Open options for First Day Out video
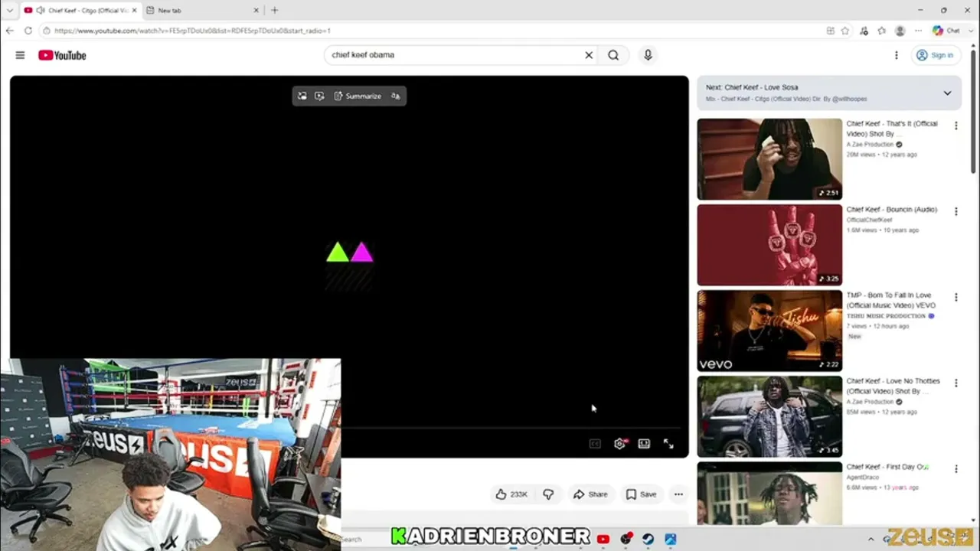Viewport: 980px width, 551px height. [x=955, y=468]
